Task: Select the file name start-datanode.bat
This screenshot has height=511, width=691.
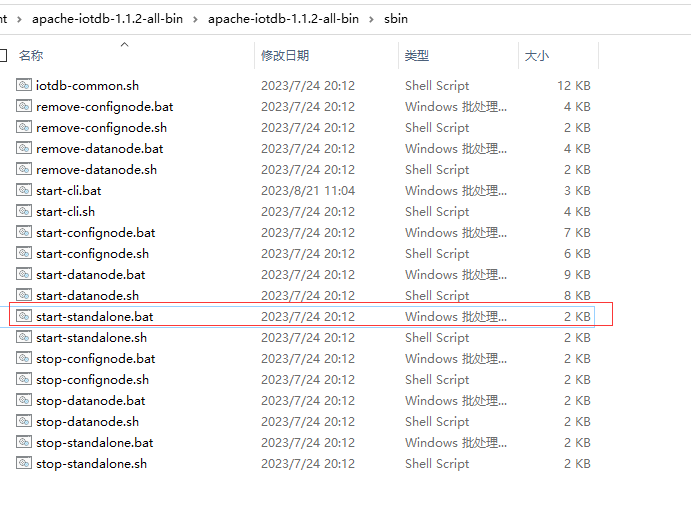Action: (x=91, y=275)
